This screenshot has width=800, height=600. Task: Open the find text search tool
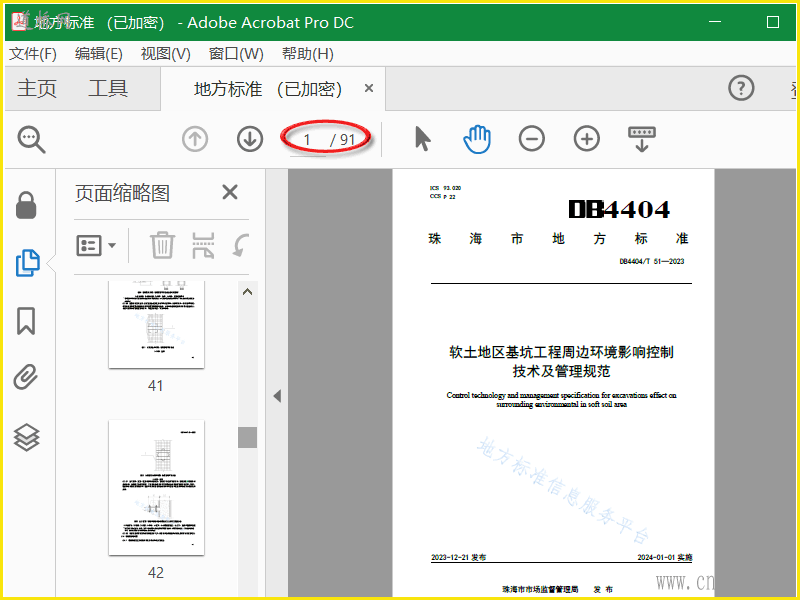[x=32, y=139]
